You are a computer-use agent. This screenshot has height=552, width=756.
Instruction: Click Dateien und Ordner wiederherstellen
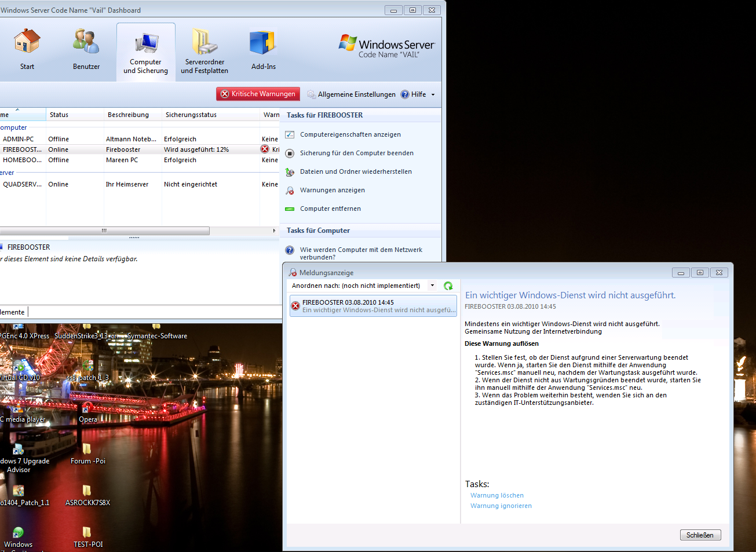356,171
